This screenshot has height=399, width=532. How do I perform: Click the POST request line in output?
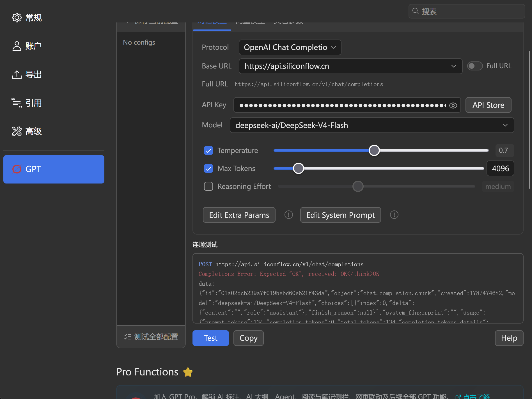pos(281,264)
